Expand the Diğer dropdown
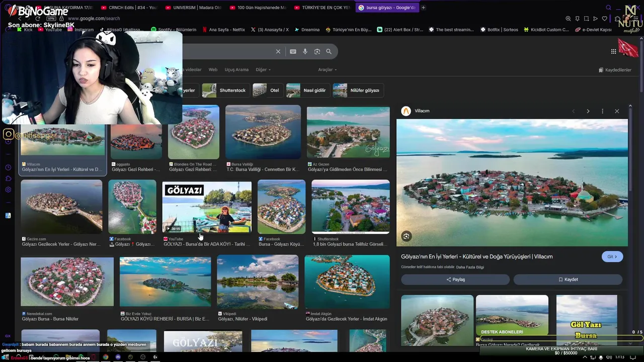The height and width of the screenshot is (362, 644). click(x=263, y=70)
